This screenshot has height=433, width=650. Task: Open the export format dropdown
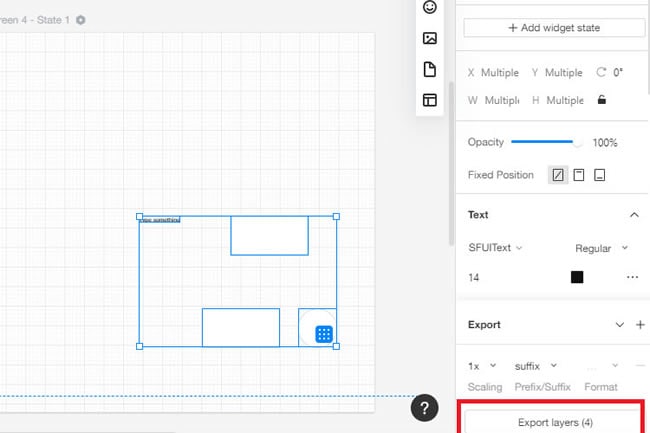coord(601,366)
